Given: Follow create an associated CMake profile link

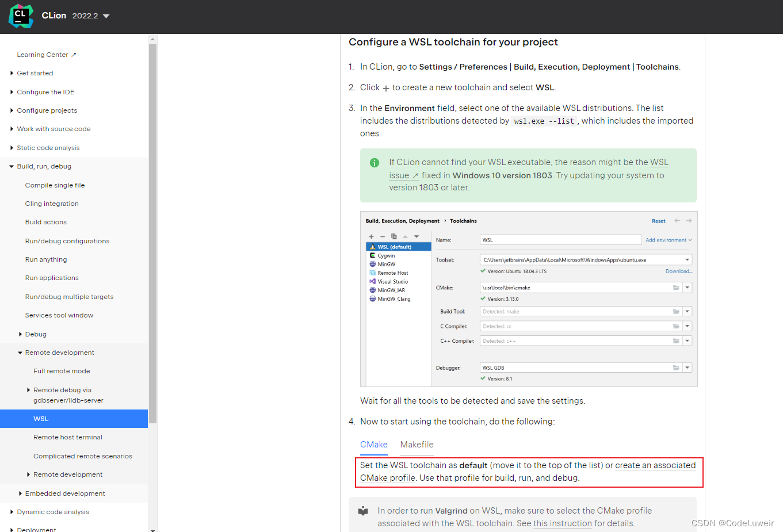Looking at the screenshot, I should [655, 465].
